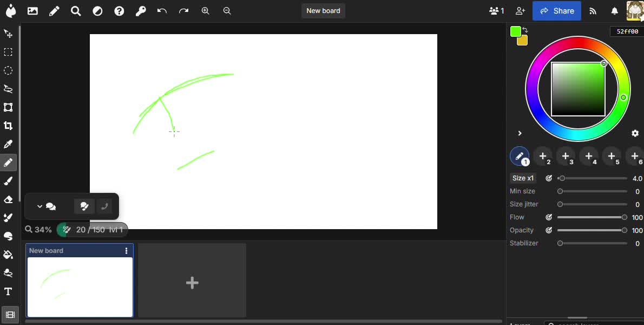
Task: Adjust the Size slider
Action: 592,178
